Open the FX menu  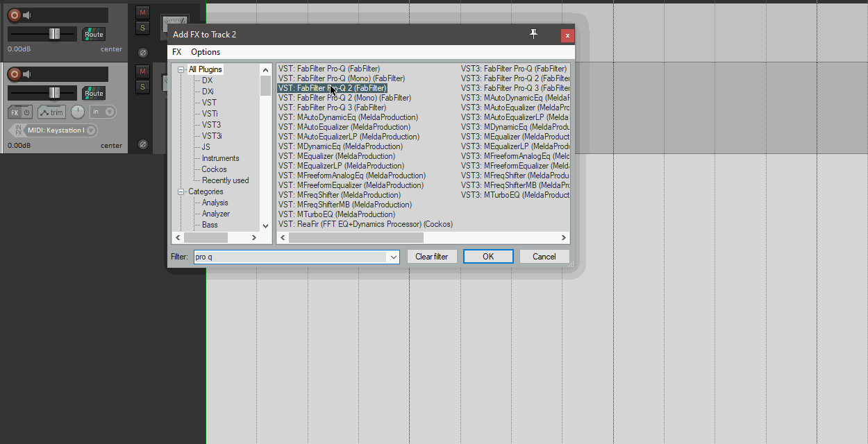(x=177, y=52)
